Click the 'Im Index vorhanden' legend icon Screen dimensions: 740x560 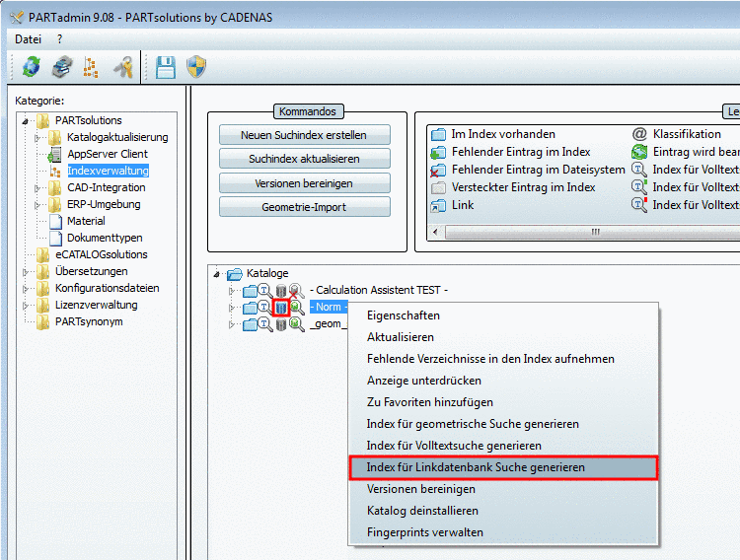pos(438,134)
